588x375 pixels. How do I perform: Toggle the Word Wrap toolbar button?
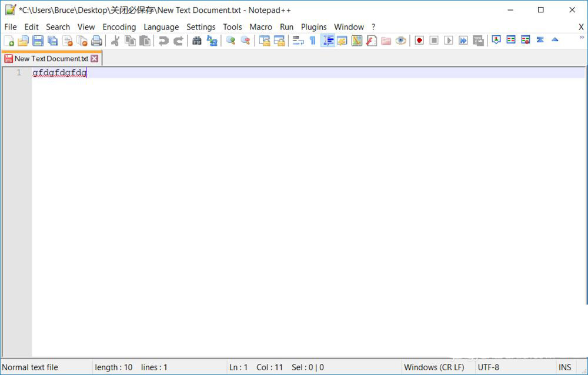(x=298, y=41)
